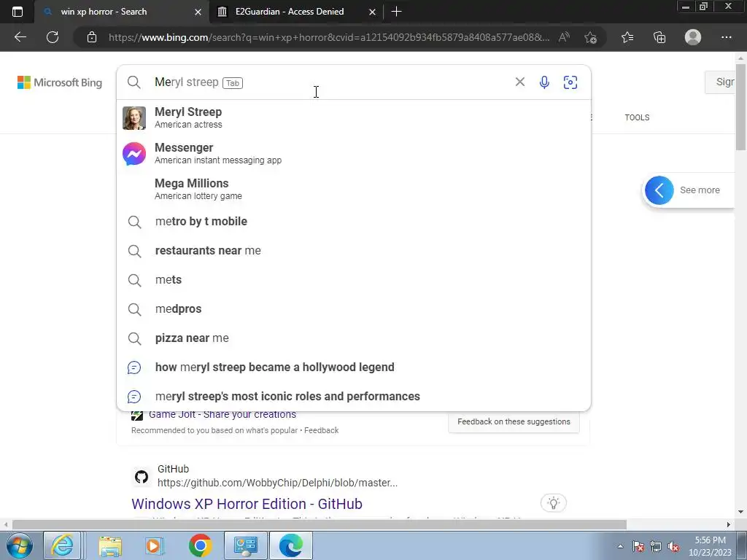The image size is (747, 560).
Task: Select the 'win xp horror - Search' tab
Action: tap(122, 12)
